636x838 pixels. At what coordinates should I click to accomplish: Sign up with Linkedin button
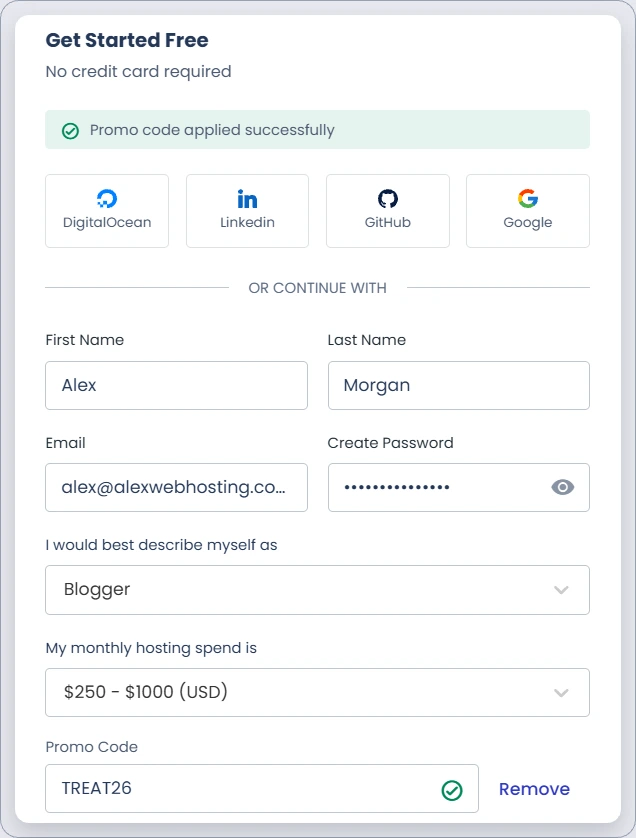click(x=247, y=211)
